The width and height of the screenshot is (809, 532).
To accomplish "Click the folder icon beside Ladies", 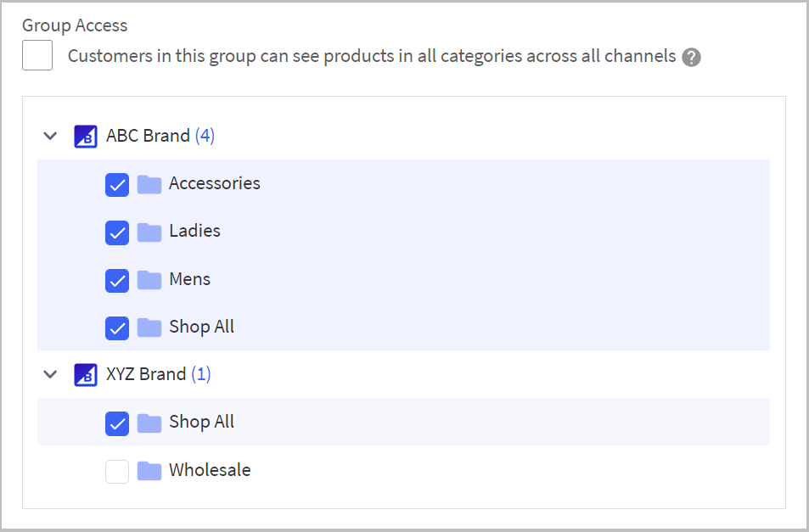I will (x=149, y=231).
